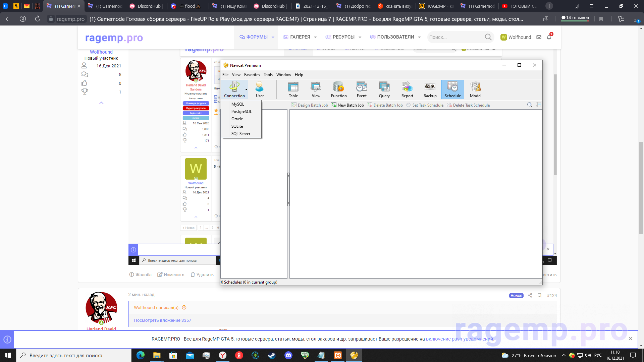Click Жалоба to report the post
644x362 pixels.
coord(141,275)
